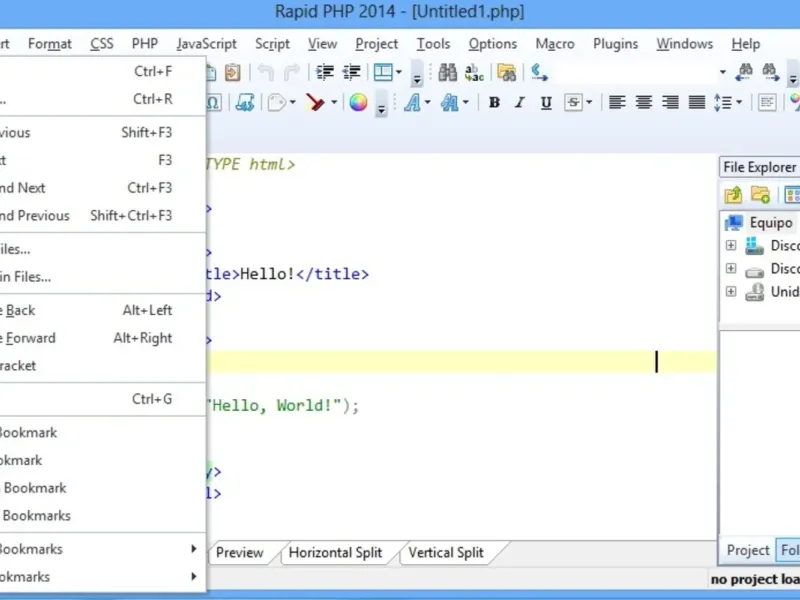
Task: Click the font style A icon
Action: tap(412, 103)
